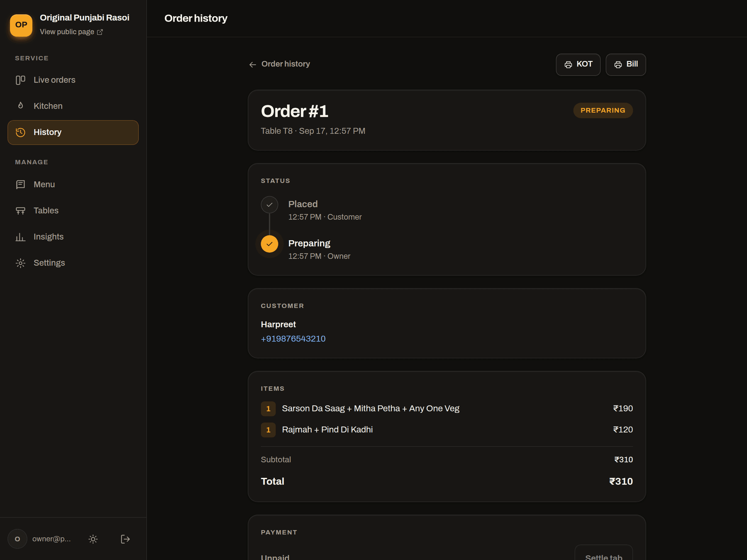Click the Placed status label
Image resolution: width=747 pixels, height=560 pixels.
click(x=303, y=204)
